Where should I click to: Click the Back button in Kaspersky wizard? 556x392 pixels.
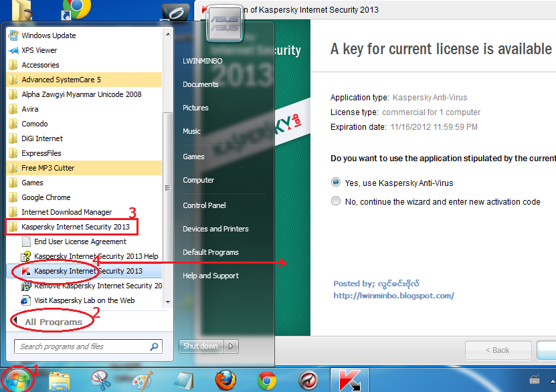point(498,350)
